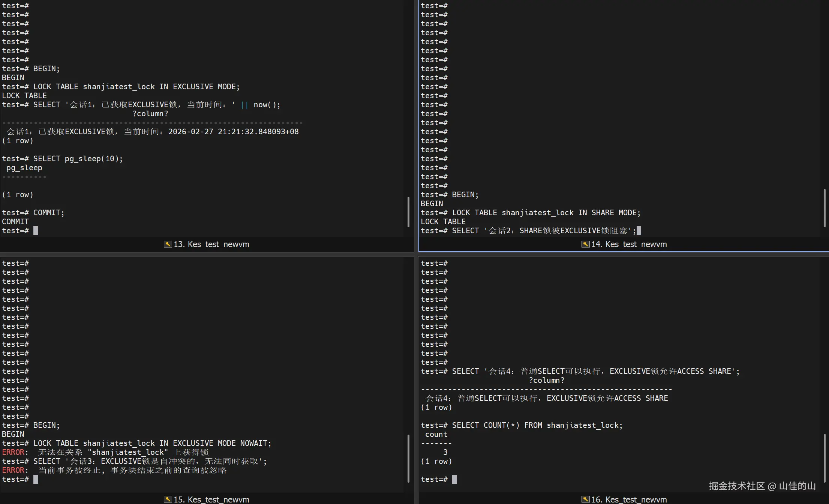Click the scrollbar thumb in session 16 pane
This screenshot has width=829, height=504.
pyautogui.click(x=825, y=458)
